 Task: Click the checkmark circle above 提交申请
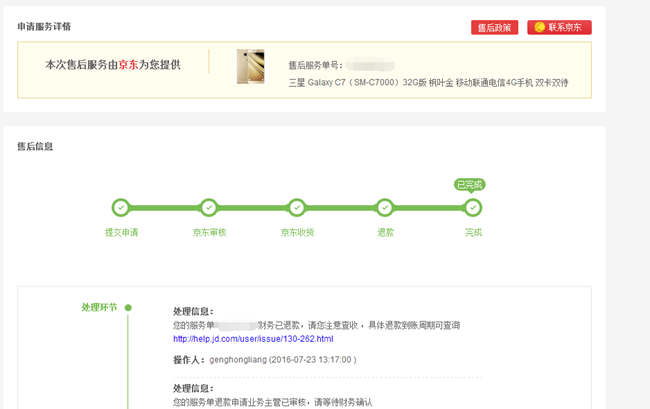121,208
